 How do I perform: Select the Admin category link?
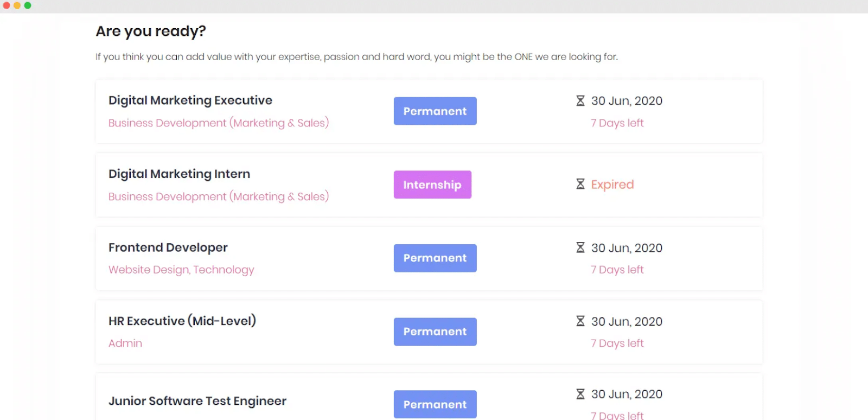pyautogui.click(x=125, y=343)
